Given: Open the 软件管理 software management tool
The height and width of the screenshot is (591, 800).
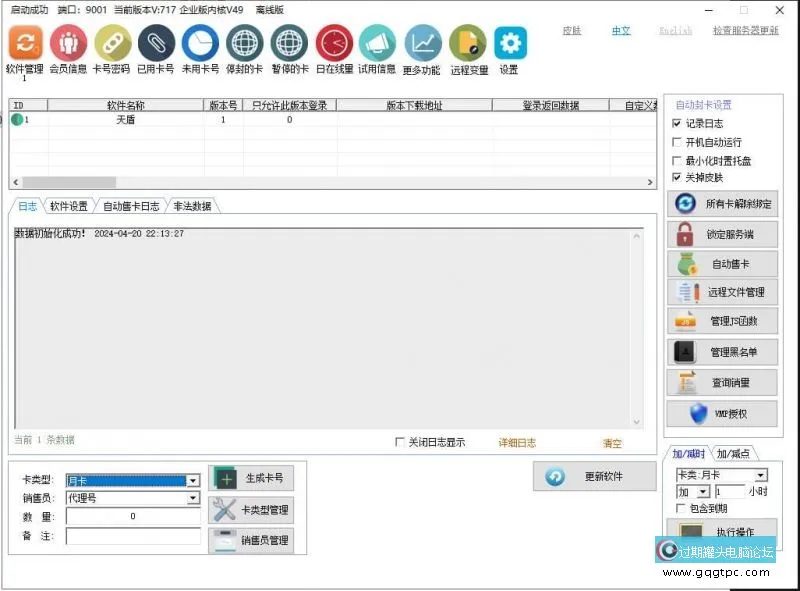Looking at the screenshot, I should coord(25,45).
